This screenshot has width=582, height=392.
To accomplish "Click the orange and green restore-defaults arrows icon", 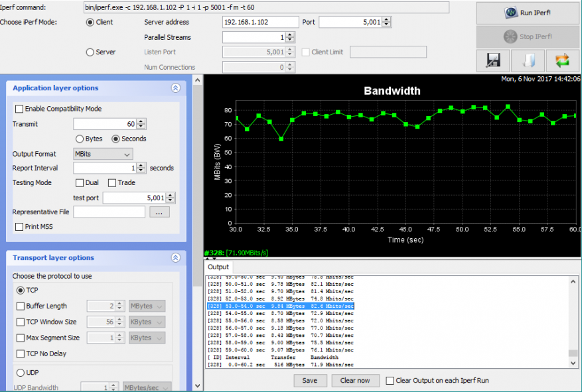I will click(x=563, y=60).
